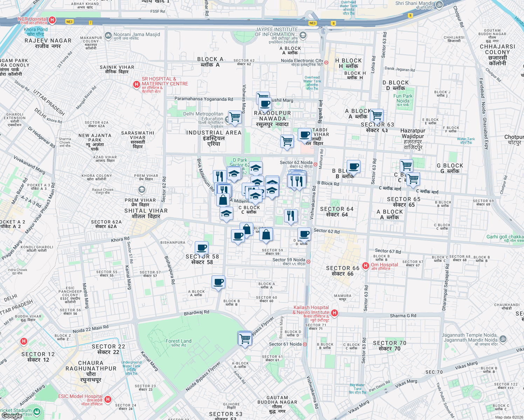The width and height of the screenshot is (524, 420).
Task: Select the coffee cup icon in Sector 58
Action: pos(201,247)
